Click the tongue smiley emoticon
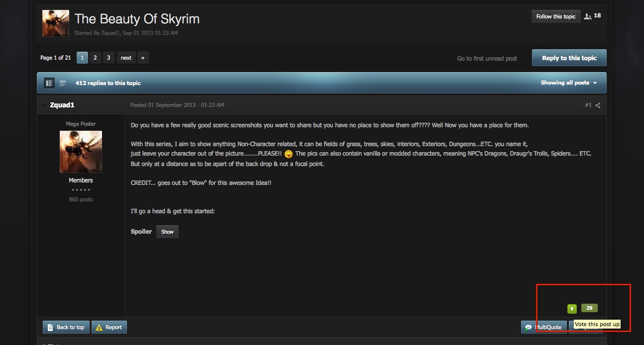The height and width of the screenshot is (345, 644). click(x=289, y=154)
